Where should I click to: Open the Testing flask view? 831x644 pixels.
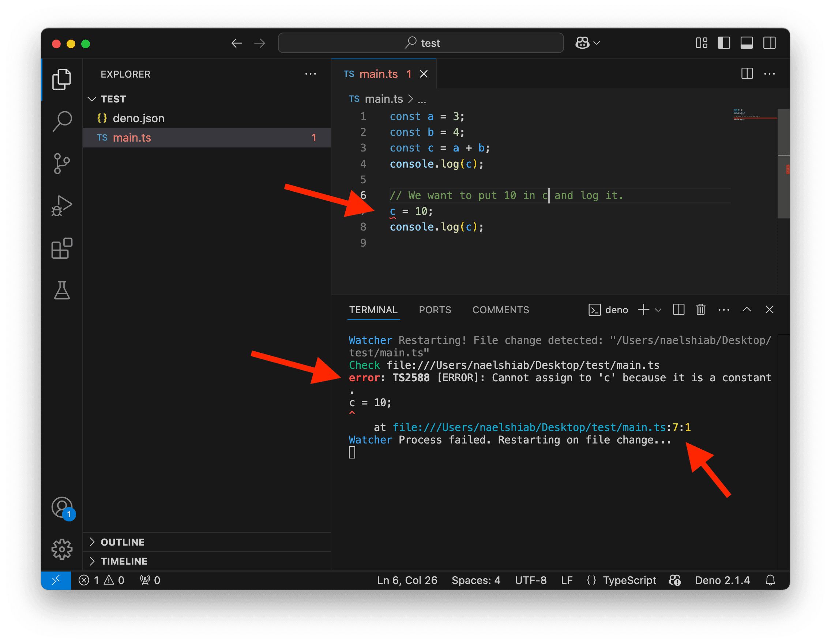coord(62,291)
